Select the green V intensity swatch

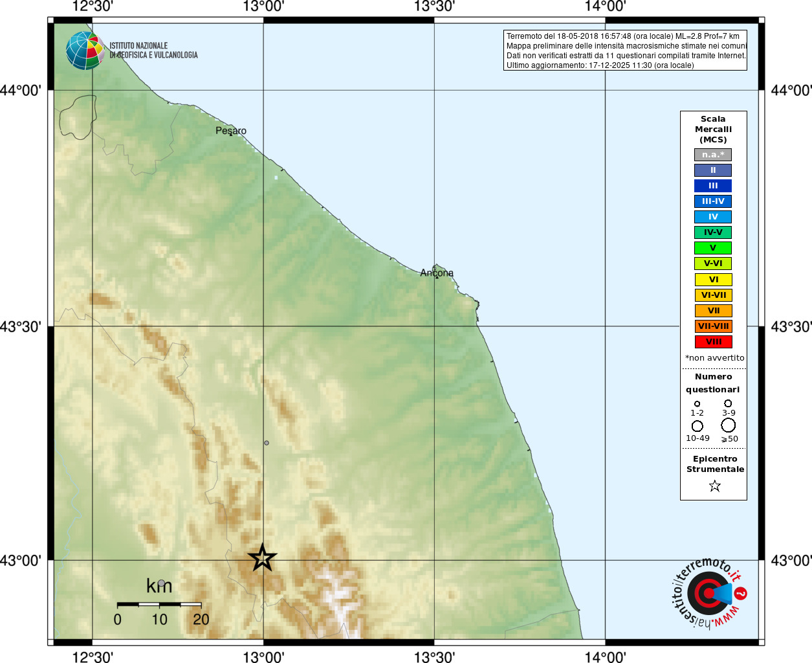click(713, 248)
